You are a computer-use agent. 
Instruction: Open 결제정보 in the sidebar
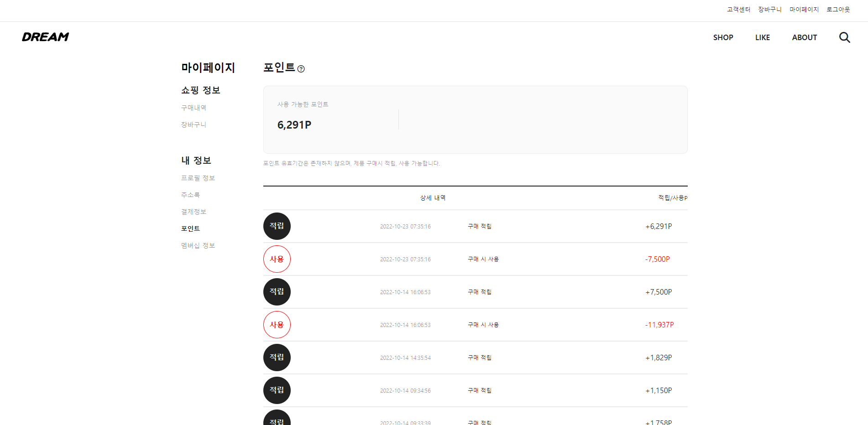coord(193,212)
